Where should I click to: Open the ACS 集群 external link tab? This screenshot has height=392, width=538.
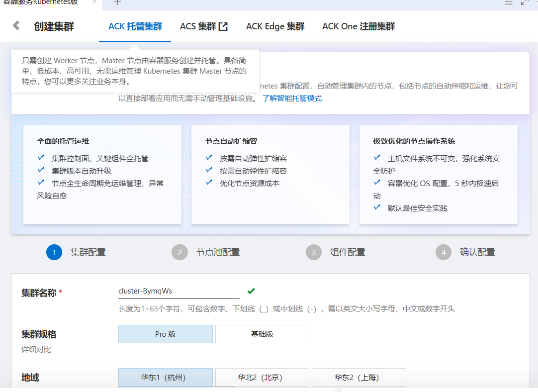pyautogui.click(x=204, y=26)
